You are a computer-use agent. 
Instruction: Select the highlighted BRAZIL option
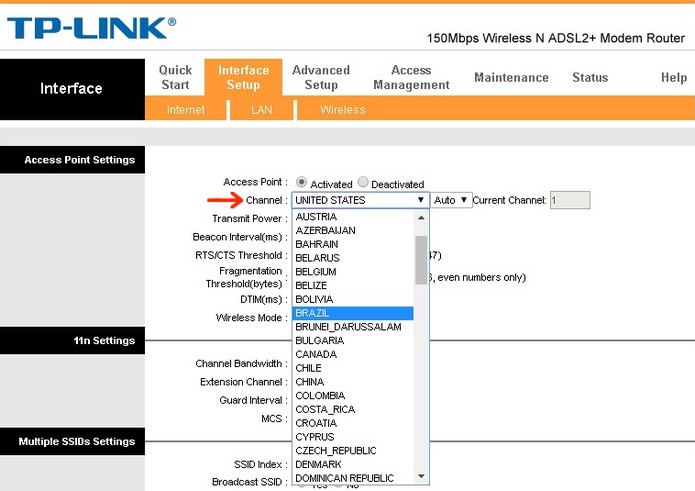(353, 313)
